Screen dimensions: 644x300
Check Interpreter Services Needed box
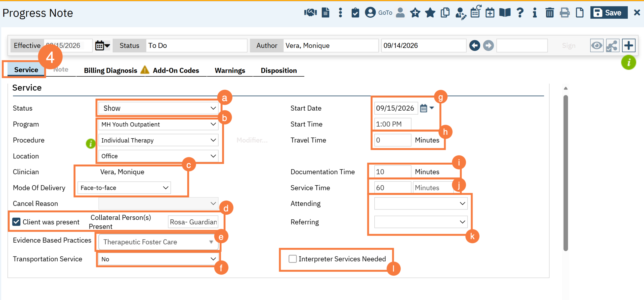292,259
